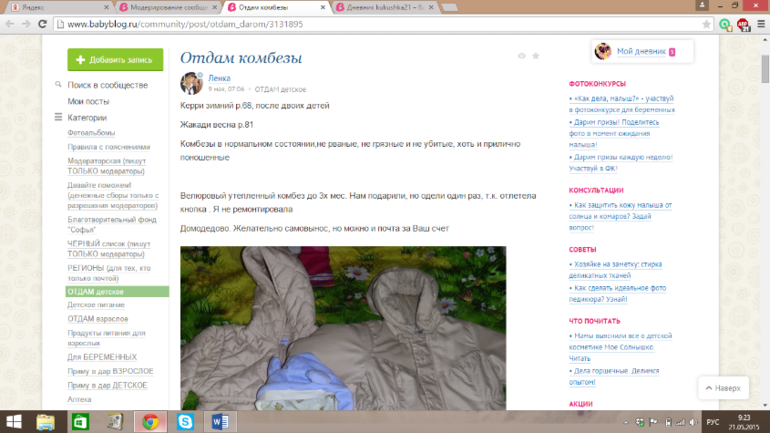The image size is (770, 433).
Task: Open the Мой дневник link
Action: (x=639, y=51)
